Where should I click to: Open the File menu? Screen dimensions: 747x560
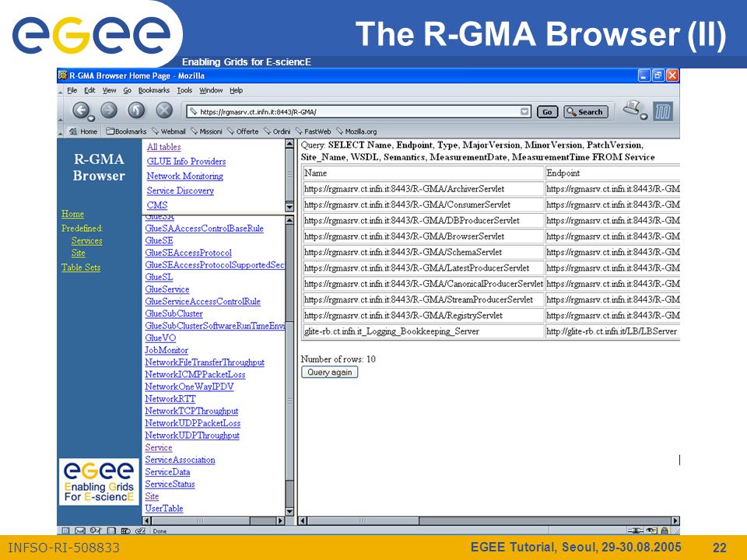[x=72, y=90]
